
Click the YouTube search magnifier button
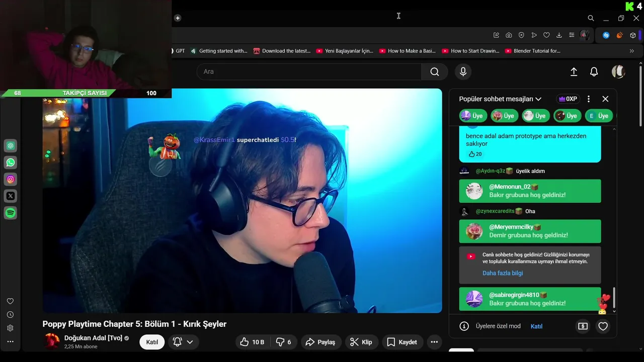[x=435, y=71]
